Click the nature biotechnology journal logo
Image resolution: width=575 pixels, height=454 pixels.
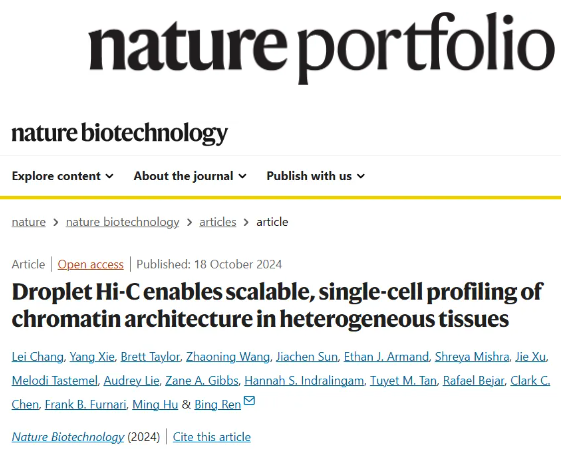(x=120, y=133)
